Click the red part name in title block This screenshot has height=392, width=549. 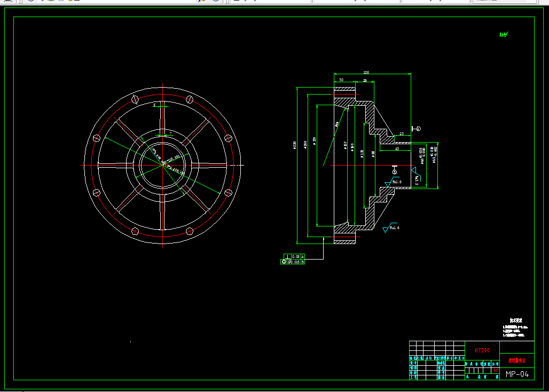pos(517,360)
